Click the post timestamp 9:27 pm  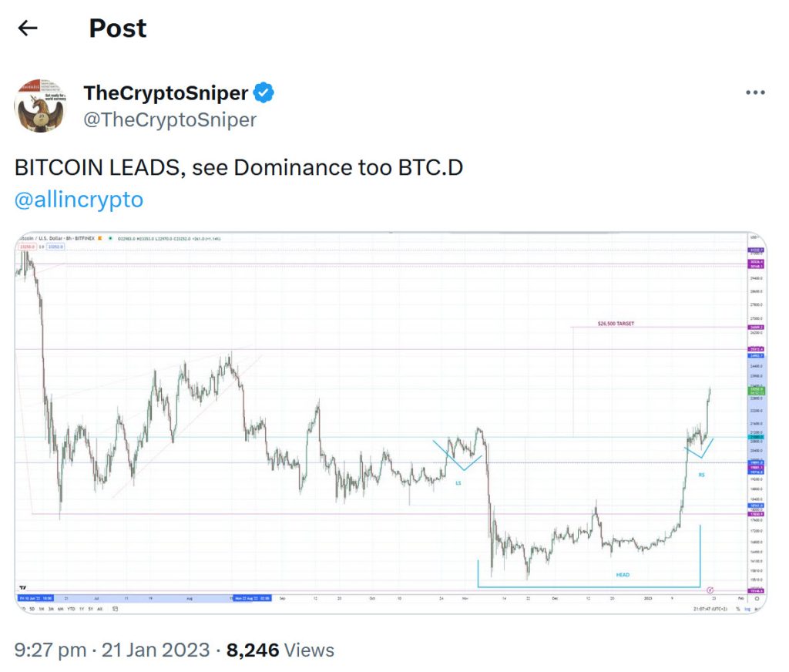(50, 650)
